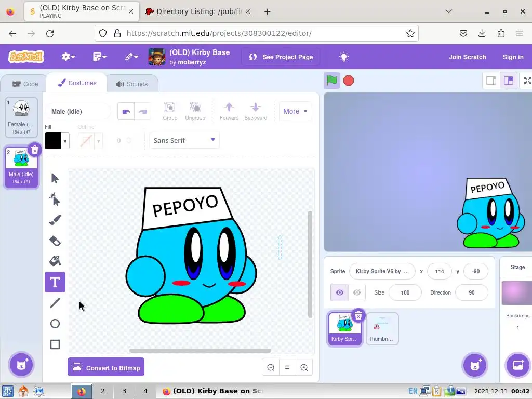Open the File menu dropdown

(x=99, y=57)
